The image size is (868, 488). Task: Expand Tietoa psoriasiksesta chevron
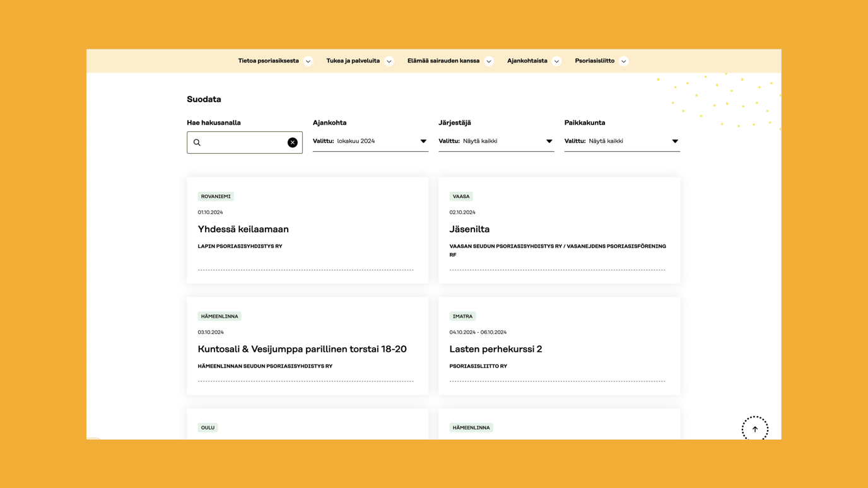pyautogui.click(x=308, y=61)
